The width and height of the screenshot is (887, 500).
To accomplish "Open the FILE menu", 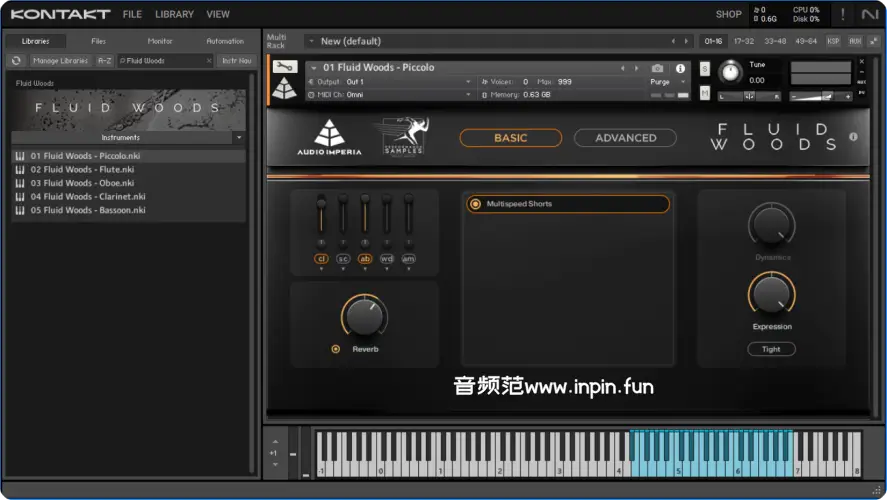I will pyautogui.click(x=132, y=14).
